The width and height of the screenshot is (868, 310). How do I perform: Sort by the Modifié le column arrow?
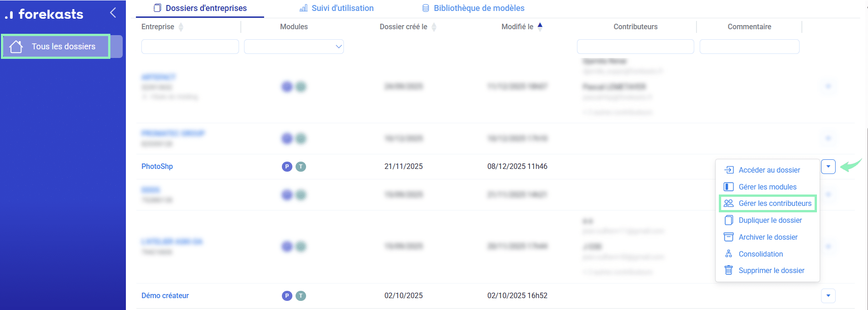tap(540, 26)
